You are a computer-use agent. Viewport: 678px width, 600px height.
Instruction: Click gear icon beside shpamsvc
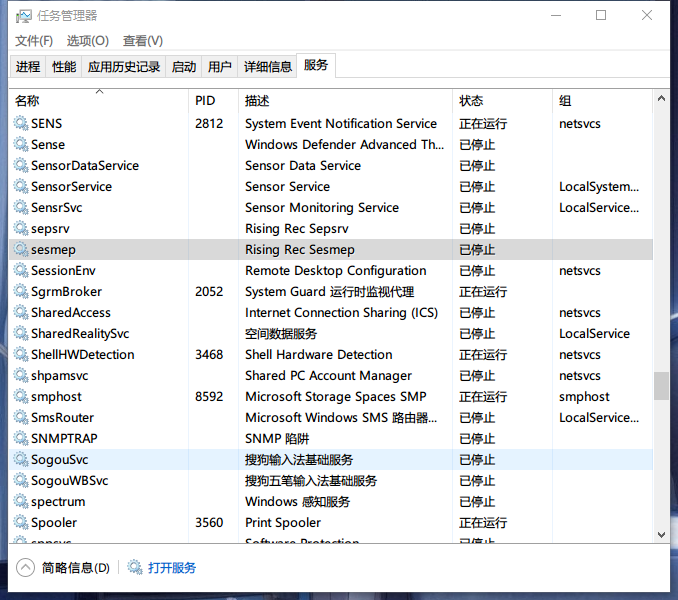click(21, 375)
